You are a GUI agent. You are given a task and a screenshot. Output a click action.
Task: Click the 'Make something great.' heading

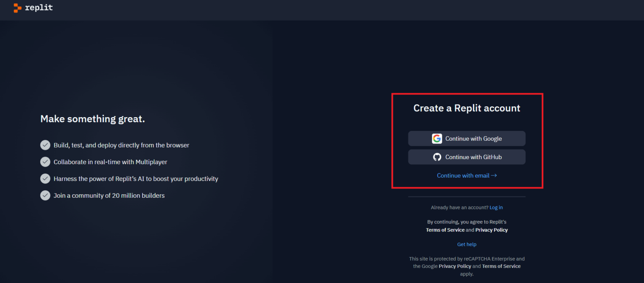[x=93, y=119]
